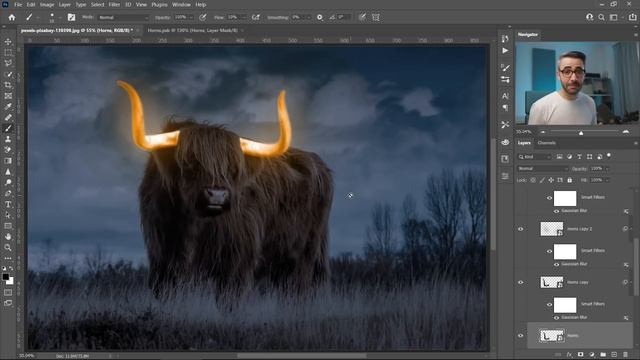Open smoothing options gear icon
This screenshot has width=640, height=360.
pyautogui.click(x=320, y=17)
